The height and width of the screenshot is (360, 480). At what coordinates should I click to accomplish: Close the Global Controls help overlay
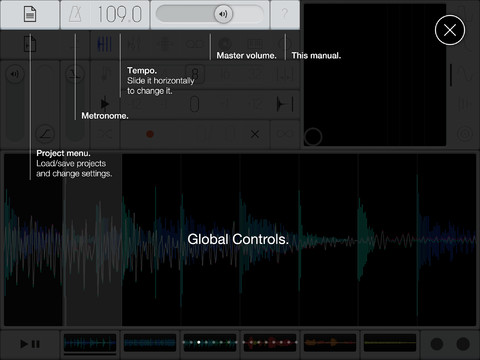pyautogui.click(x=450, y=30)
